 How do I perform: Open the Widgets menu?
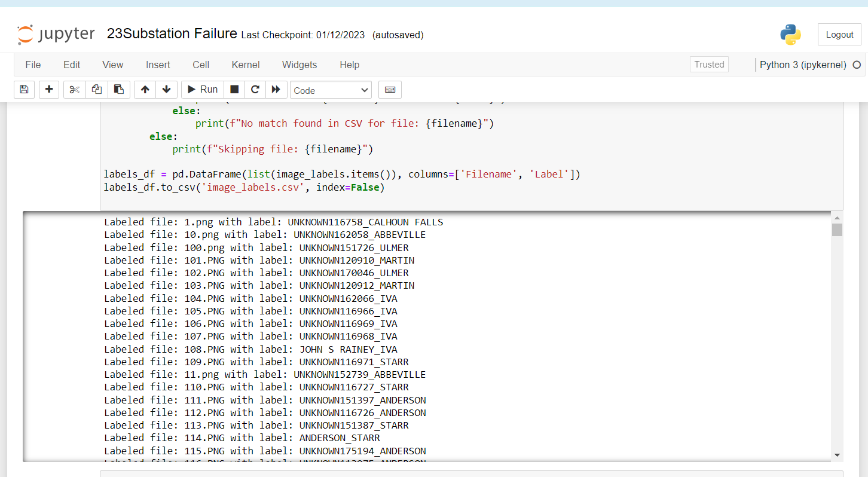coord(299,65)
